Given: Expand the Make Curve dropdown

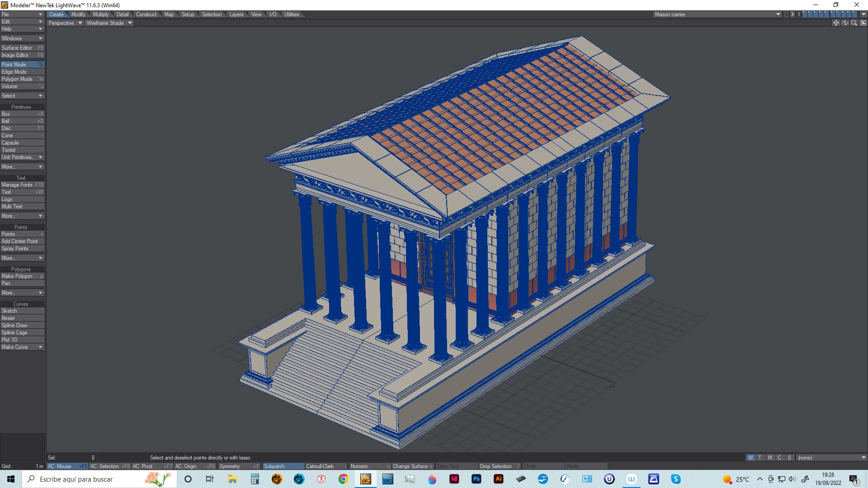Looking at the screenshot, I should (x=22, y=347).
